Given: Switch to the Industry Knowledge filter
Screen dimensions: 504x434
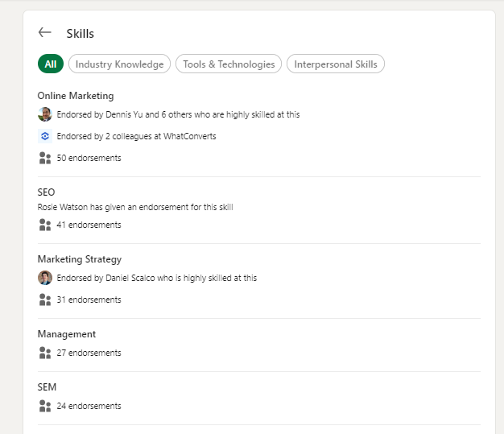Looking at the screenshot, I should (119, 64).
